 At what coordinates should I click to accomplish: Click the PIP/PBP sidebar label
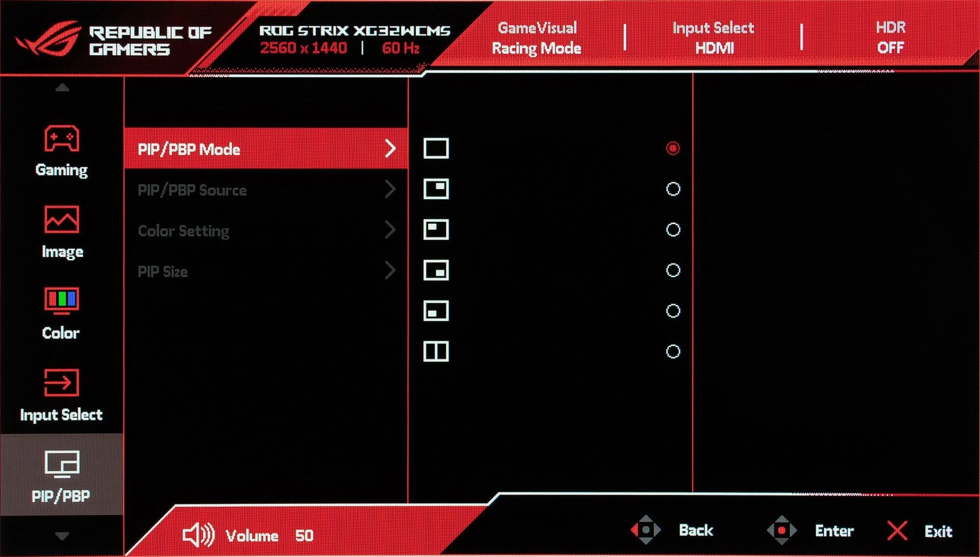point(61,496)
